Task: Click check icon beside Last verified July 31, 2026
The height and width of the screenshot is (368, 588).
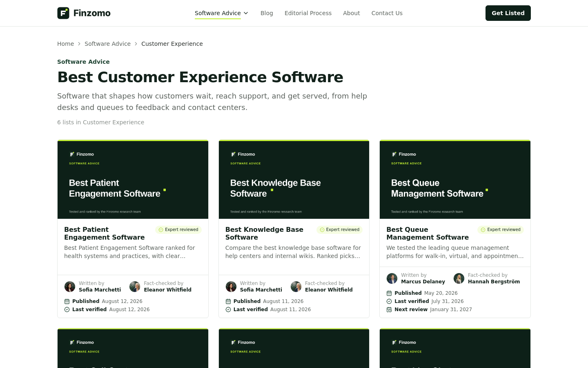Action: (x=389, y=301)
